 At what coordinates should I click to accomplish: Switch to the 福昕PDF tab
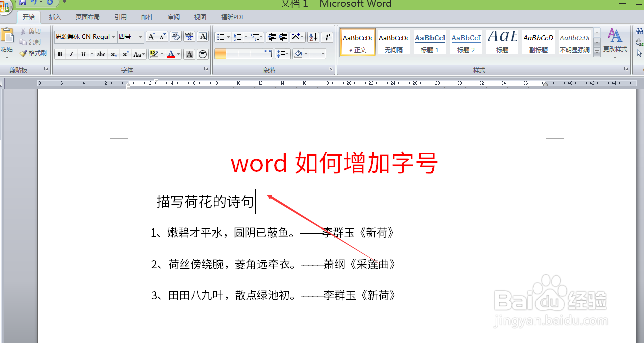pyautogui.click(x=233, y=17)
